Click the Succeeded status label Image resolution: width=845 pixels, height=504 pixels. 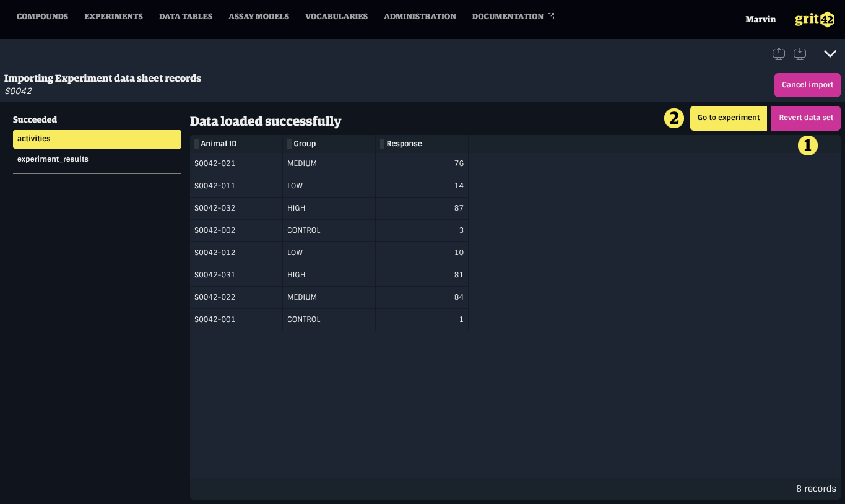[35, 119]
